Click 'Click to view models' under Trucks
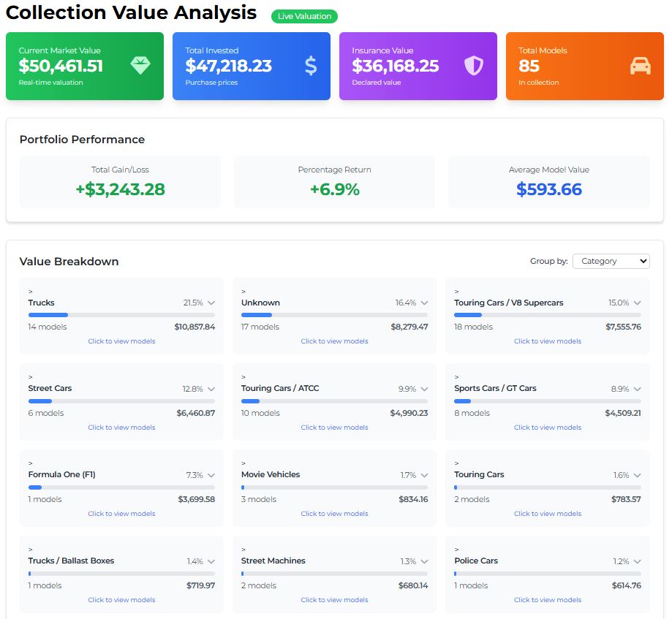Screen dimensions: 672x619 121,341
